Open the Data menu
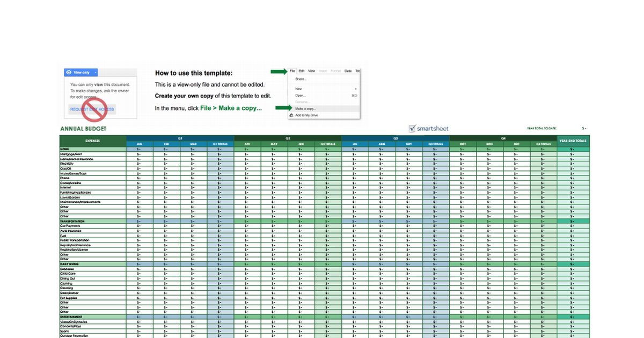This screenshot has width=644, height=338. click(x=348, y=71)
